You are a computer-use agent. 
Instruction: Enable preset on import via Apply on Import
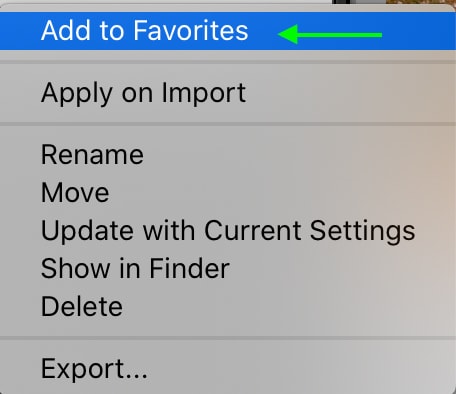coord(228,93)
